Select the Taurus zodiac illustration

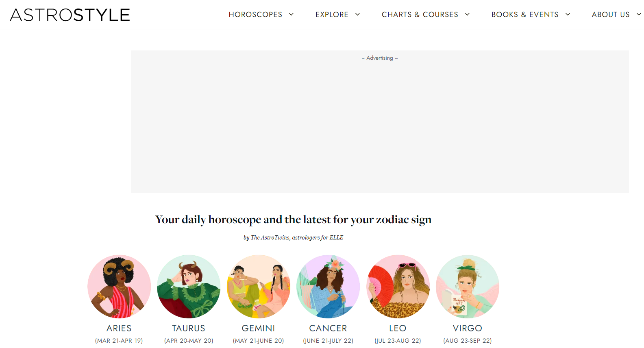[x=189, y=287]
